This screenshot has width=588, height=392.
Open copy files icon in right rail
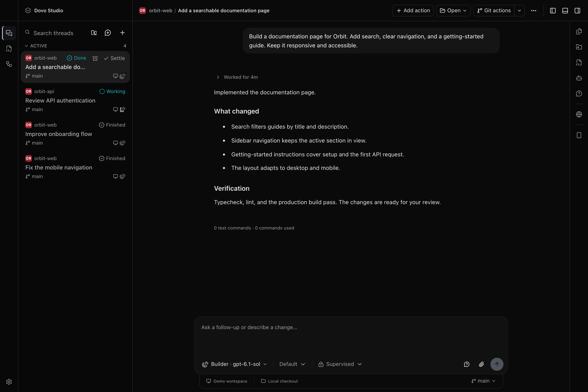(579, 31)
